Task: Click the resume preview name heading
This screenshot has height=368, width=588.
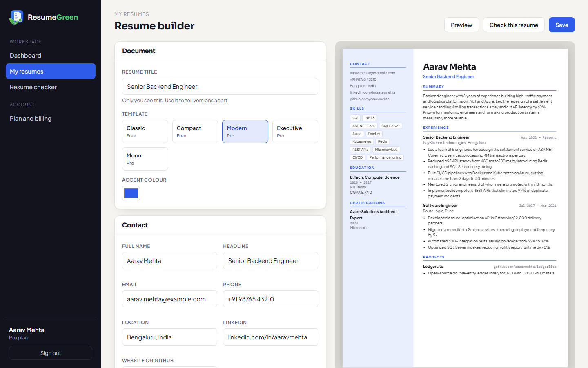Action: click(x=450, y=67)
